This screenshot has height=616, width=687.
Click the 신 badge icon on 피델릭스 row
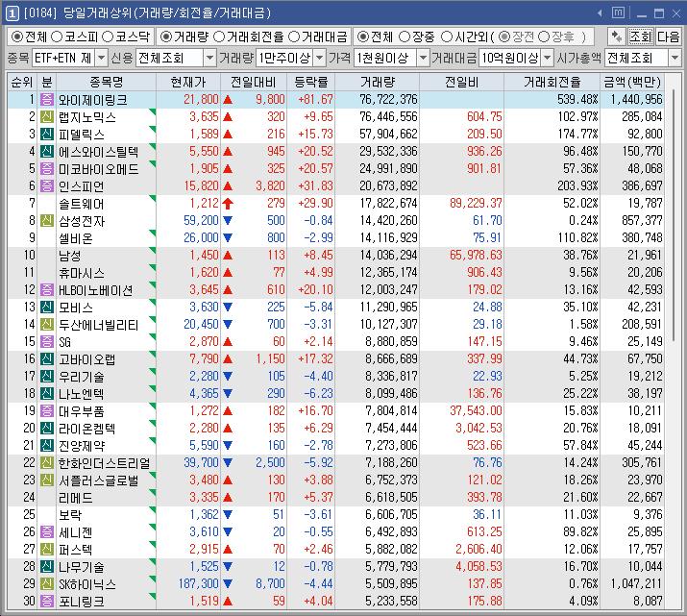point(47,135)
